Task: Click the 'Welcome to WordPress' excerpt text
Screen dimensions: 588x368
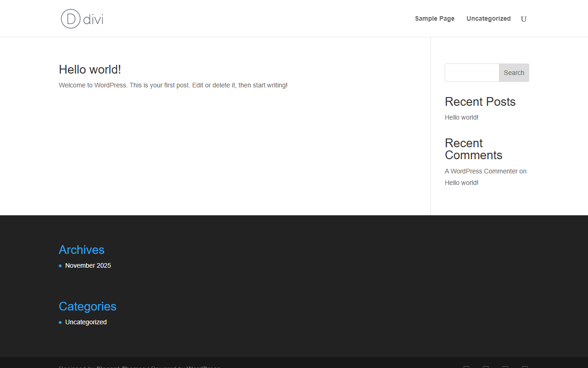Action: click(173, 85)
